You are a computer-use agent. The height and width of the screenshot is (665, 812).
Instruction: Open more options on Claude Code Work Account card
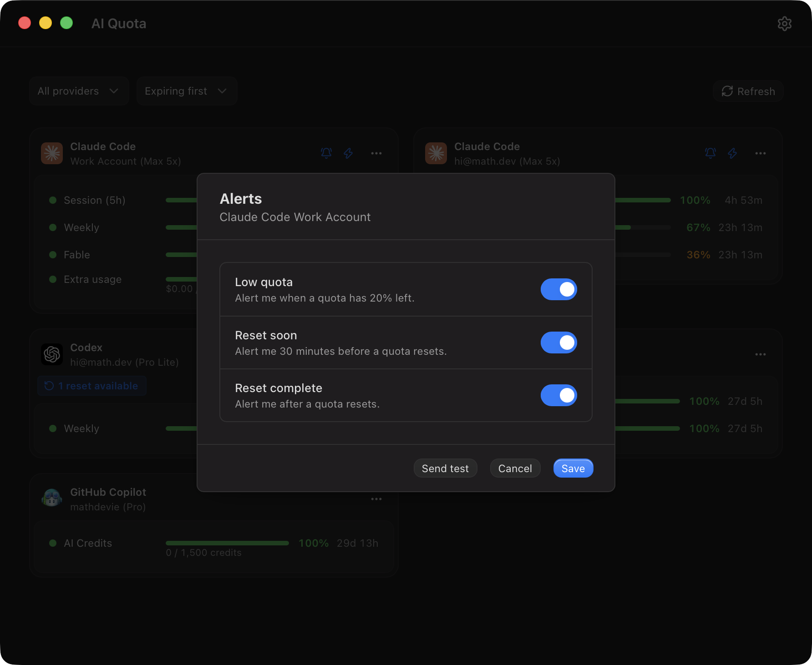click(376, 153)
